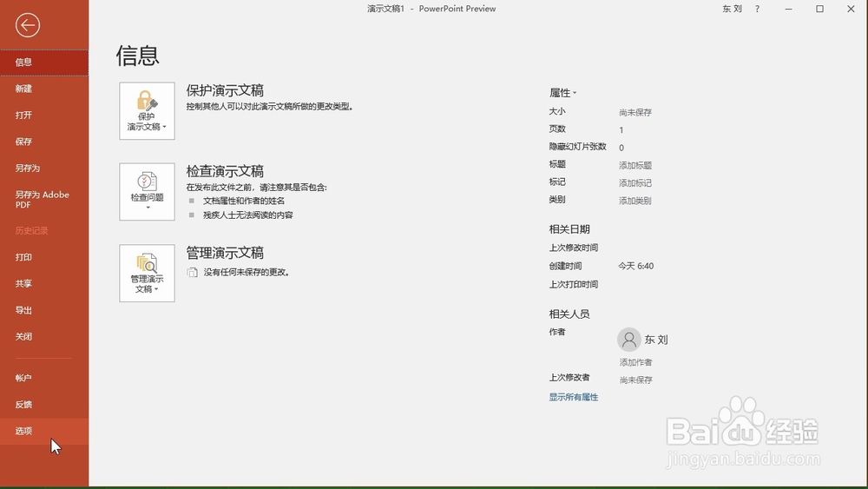The image size is (868, 489).
Task: Minimize the PowerPoint window
Action: 788,9
